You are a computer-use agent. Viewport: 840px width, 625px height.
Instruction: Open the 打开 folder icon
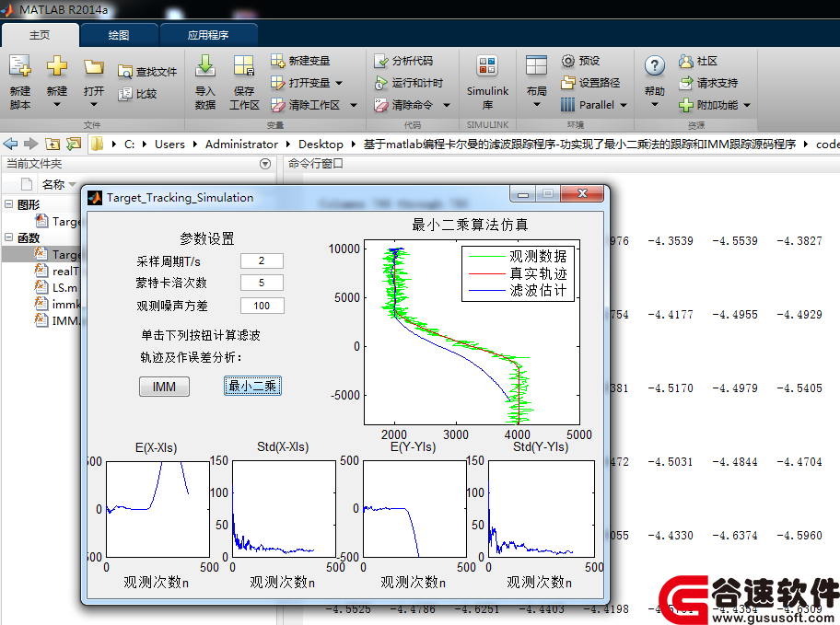pos(94,67)
